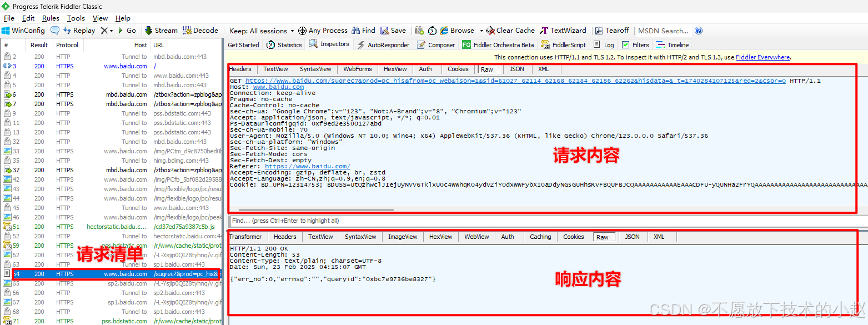Open the Help menu
This screenshot has height=325, width=868.
pyautogui.click(x=123, y=18)
